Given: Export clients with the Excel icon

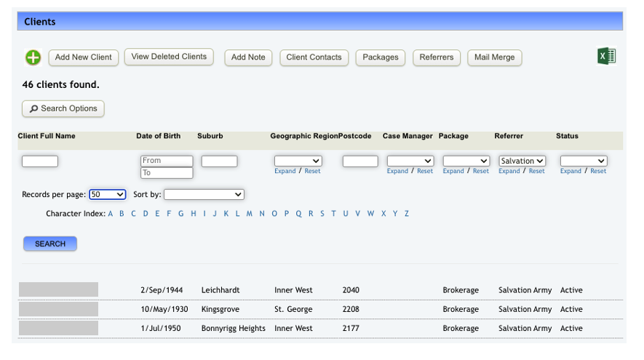Looking at the screenshot, I should point(606,56).
